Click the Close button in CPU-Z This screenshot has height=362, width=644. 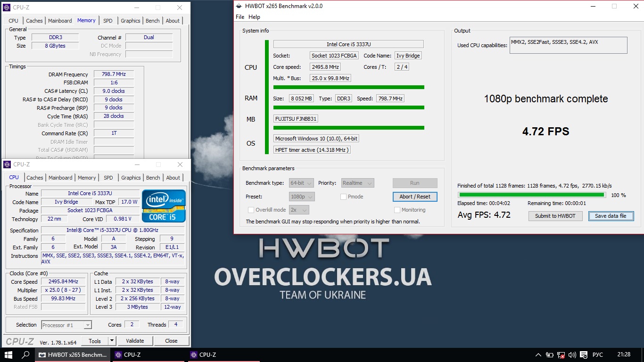tap(172, 341)
